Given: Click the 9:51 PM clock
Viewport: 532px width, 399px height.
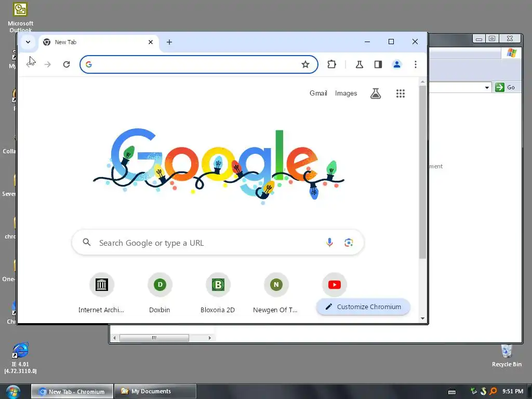Looking at the screenshot, I should pos(513,392).
